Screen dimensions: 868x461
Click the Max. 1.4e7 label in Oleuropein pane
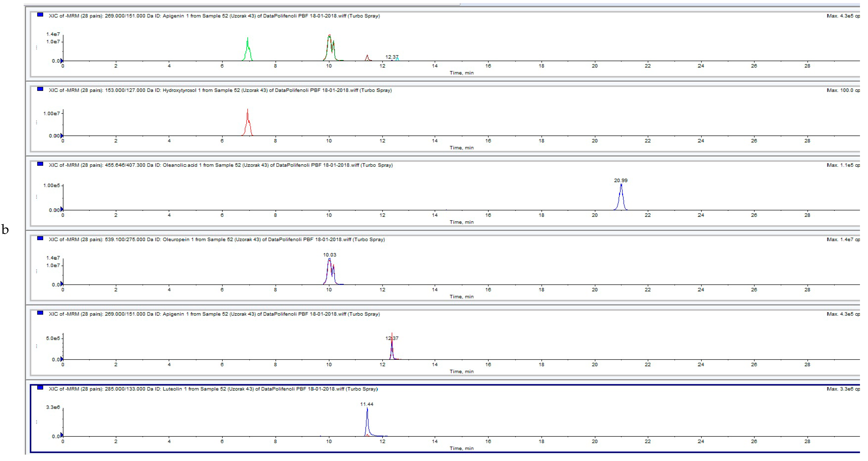[x=841, y=239]
